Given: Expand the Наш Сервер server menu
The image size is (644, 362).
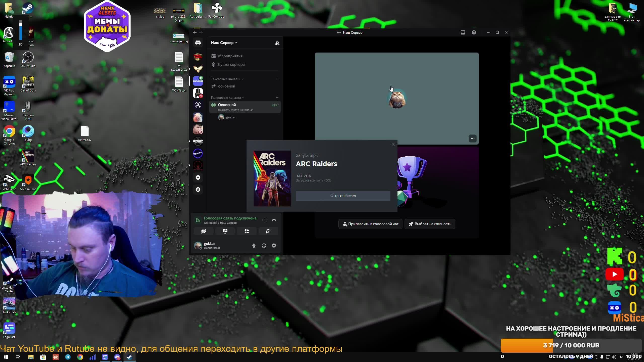Looking at the screenshot, I should click(224, 43).
